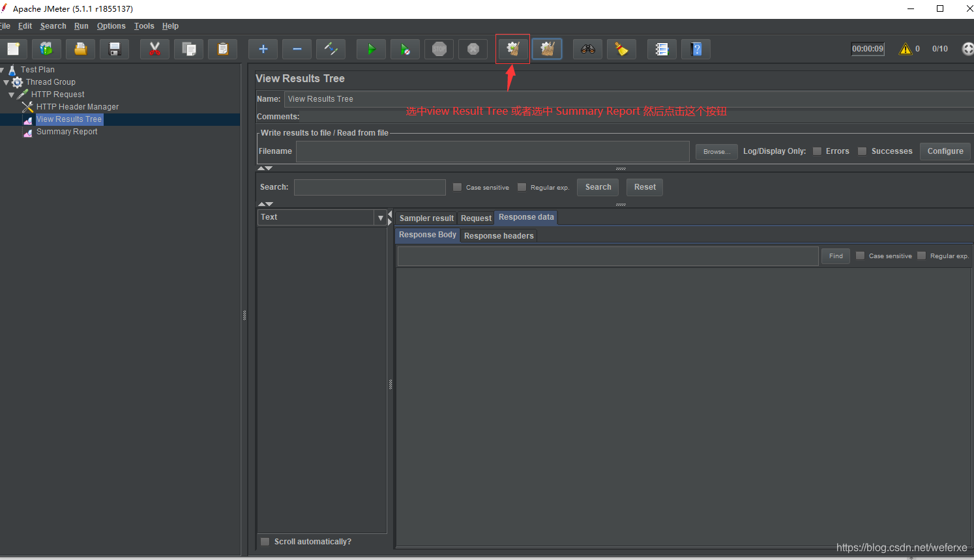Collapse the Thread Group tree node

click(x=7, y=82)
